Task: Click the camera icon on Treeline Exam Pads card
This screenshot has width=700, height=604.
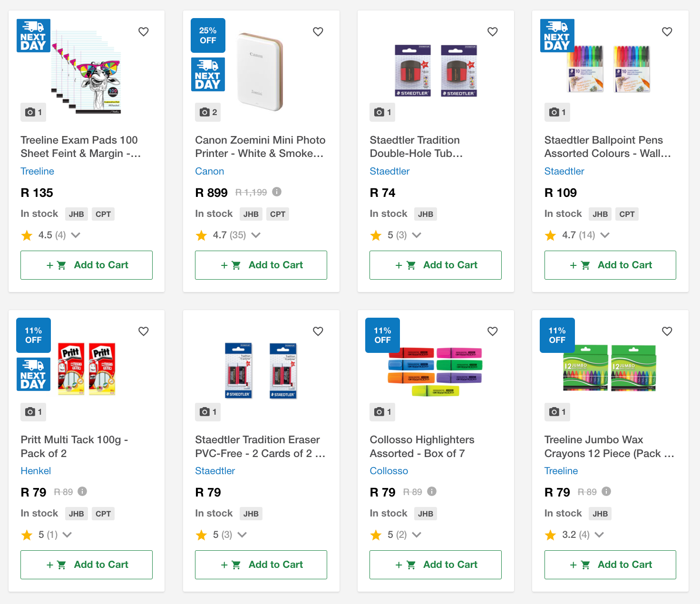Action: tap(33, 112)
